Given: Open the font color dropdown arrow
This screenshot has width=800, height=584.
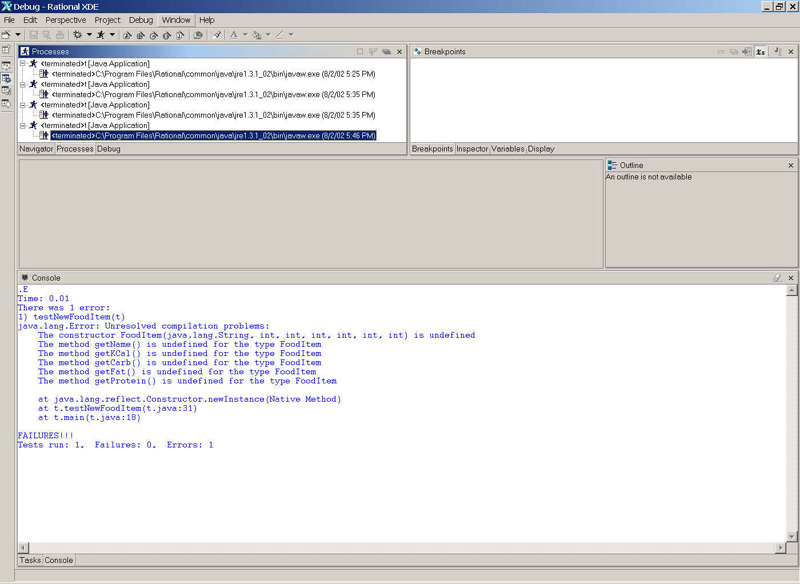Looking at the screenshot, I should point(245,35).
